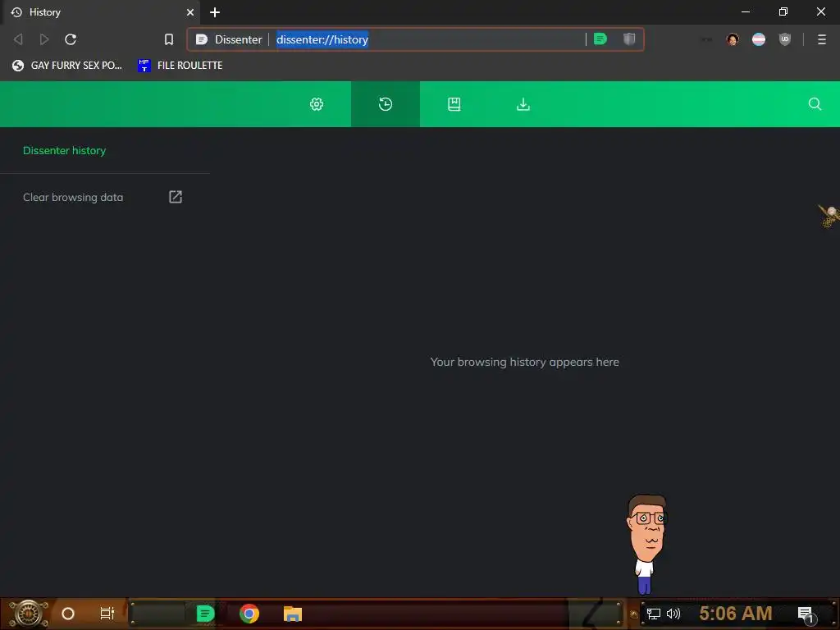
Task: Launch Google Chrome from the taskbar
Action: pyautogui.click(x=249, y=614)
